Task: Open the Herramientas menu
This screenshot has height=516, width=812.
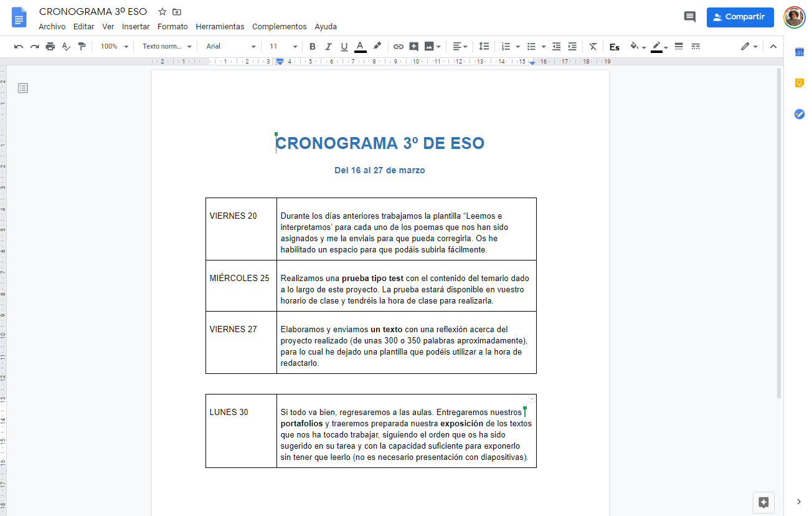Action: click(220, 27)
